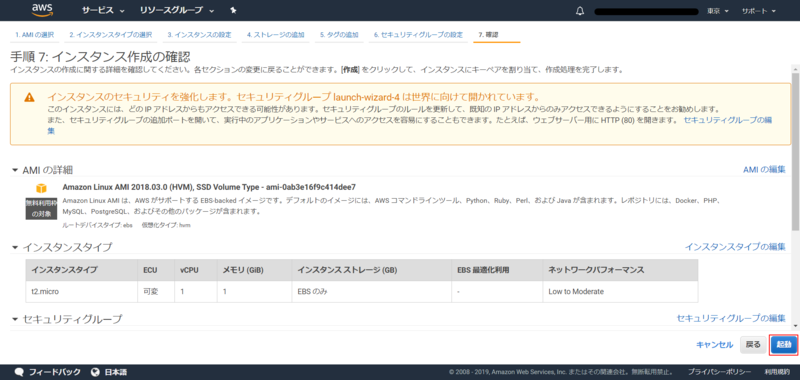Click the EBS 最適化利用 column header
The width and height of the screenshot is (800, 380).
[x=497, y=270]
